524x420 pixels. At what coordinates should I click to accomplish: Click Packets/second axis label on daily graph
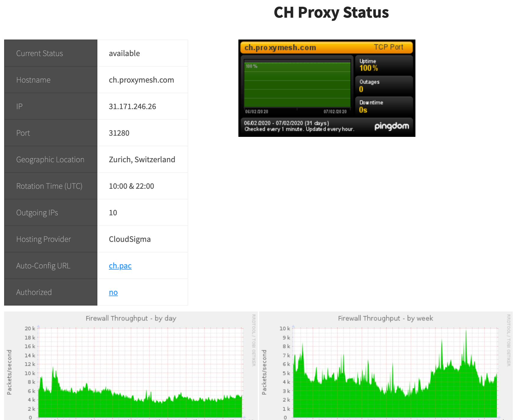(x=9, y=372)
